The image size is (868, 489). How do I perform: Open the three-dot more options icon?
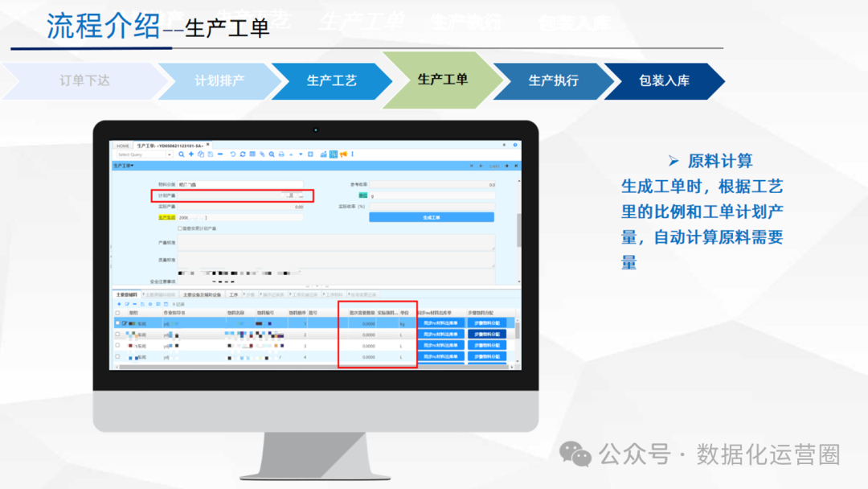coord(353,154)
